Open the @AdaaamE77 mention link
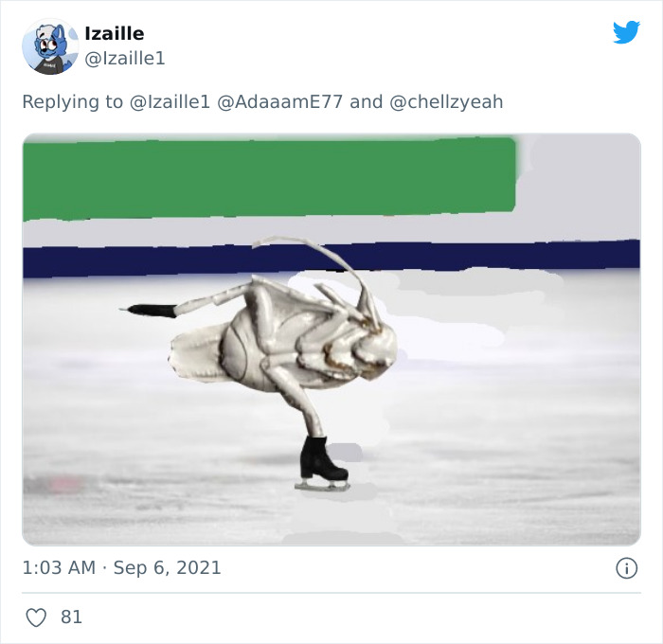Image resolution: width=663 pixels, height=644 pixels. (x=280, y=101)
